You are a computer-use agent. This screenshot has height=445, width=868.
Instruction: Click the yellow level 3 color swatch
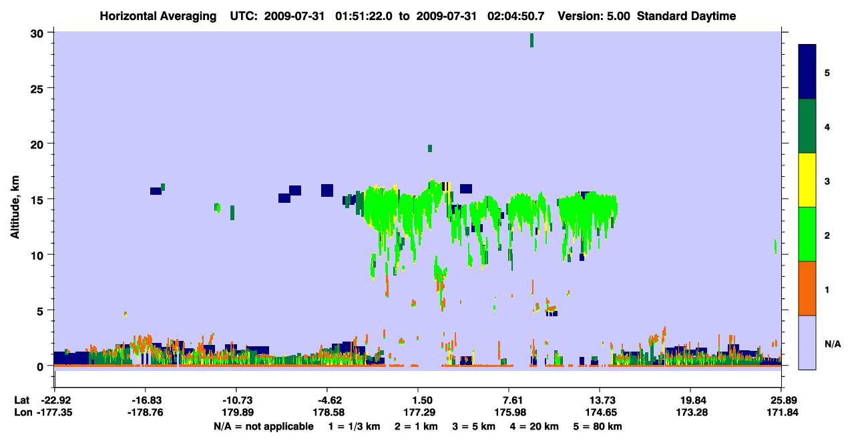807,180
